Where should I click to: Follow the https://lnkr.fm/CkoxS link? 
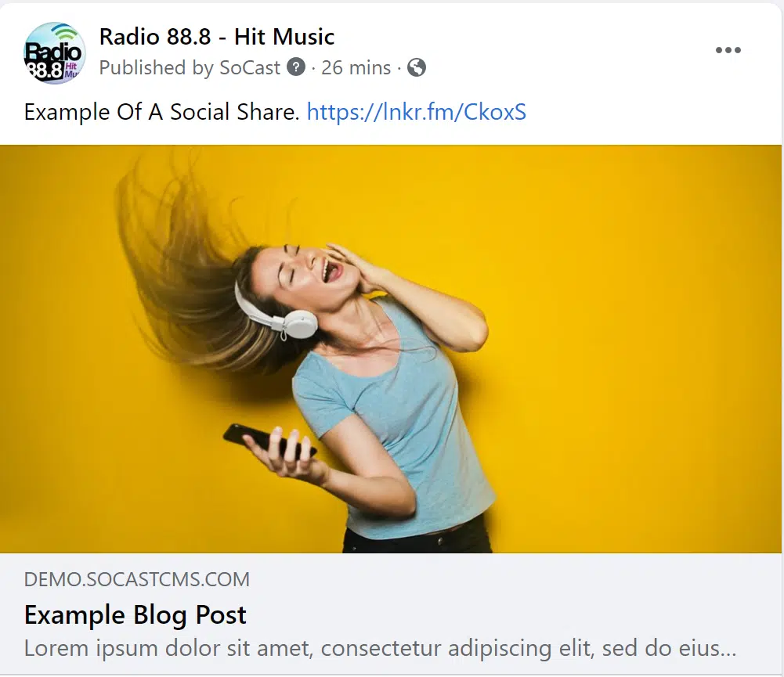click(x=417, y=112)
